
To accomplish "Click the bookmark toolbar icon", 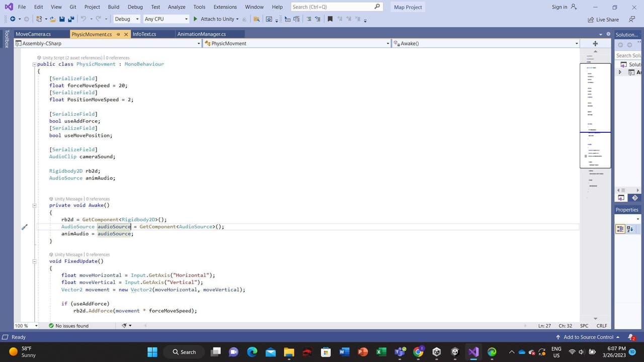I will point(330,19).
